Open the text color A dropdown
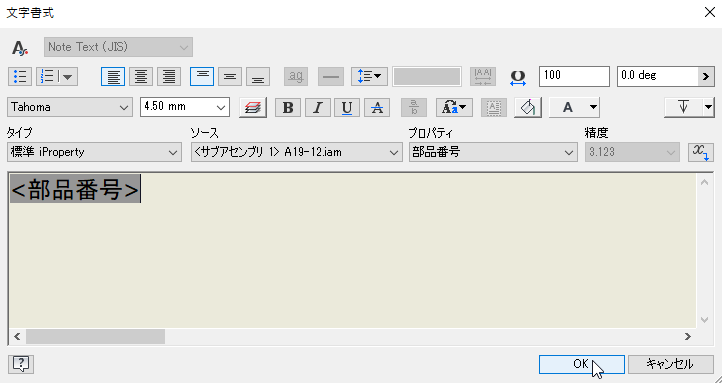The image size is (722, 383). [574, 108]
